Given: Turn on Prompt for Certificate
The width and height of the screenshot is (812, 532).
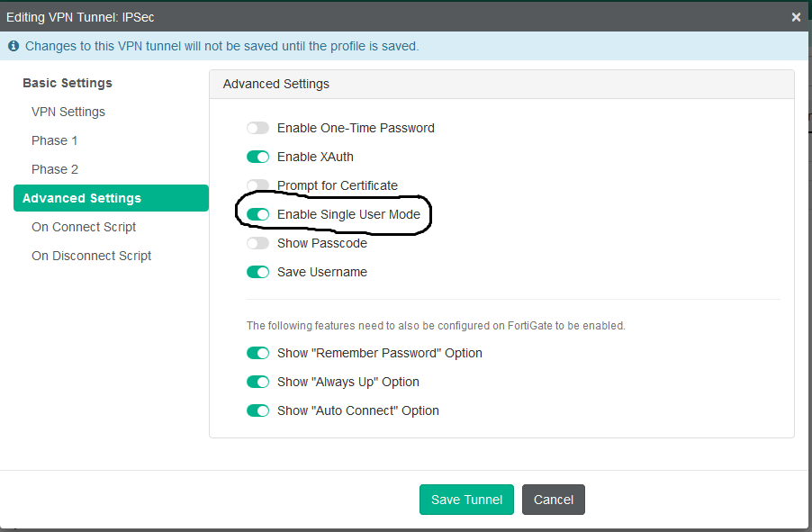Looking at the screenshot, I should point(258,185).
